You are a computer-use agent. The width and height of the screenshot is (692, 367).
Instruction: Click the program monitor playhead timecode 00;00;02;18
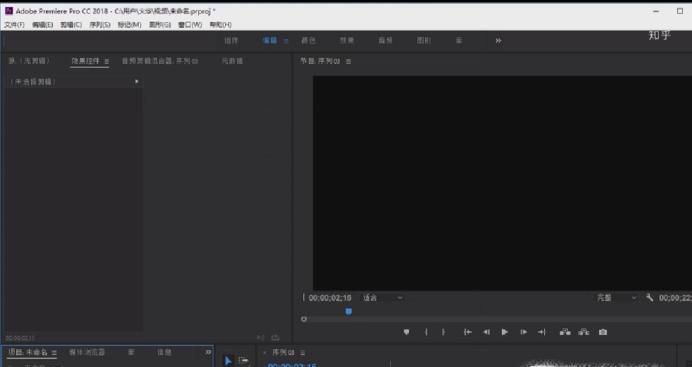(330, 298)
